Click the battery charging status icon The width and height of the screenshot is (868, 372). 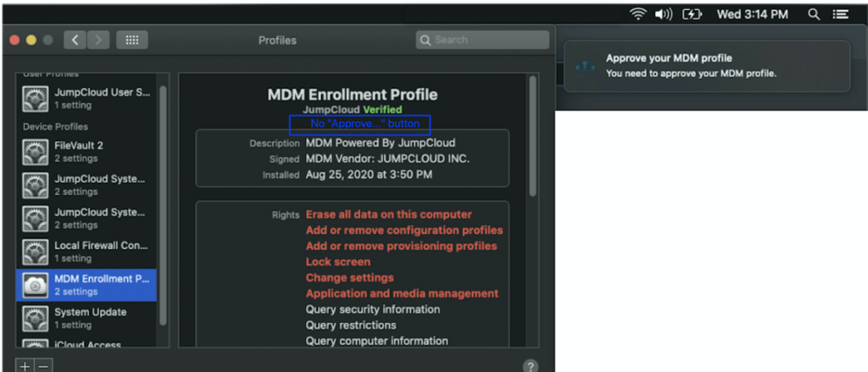693,14
